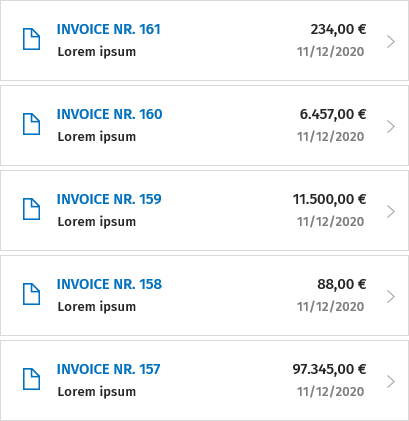
Task: Open Invoice 158 details via chevron
Action: (x=391, y=297)
